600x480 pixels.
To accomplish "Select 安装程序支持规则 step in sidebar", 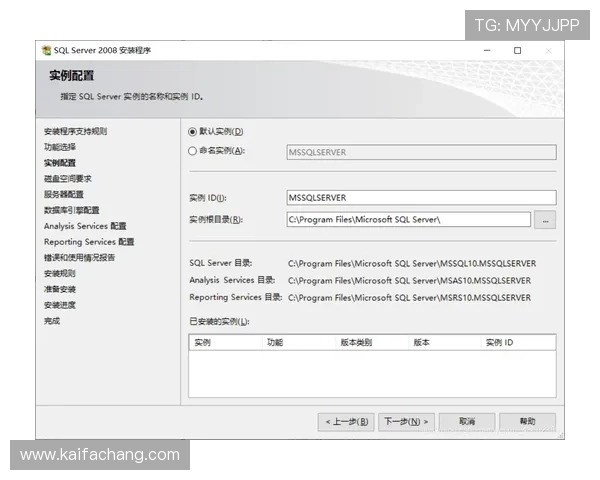I will pyautogui.click(x=75, y=131).
